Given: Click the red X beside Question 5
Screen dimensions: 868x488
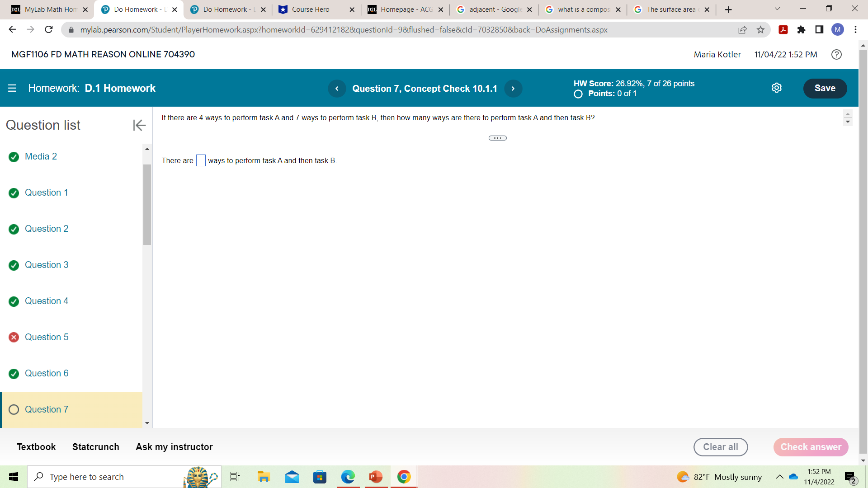Looking at the screenshot, I should click(13, 337).
